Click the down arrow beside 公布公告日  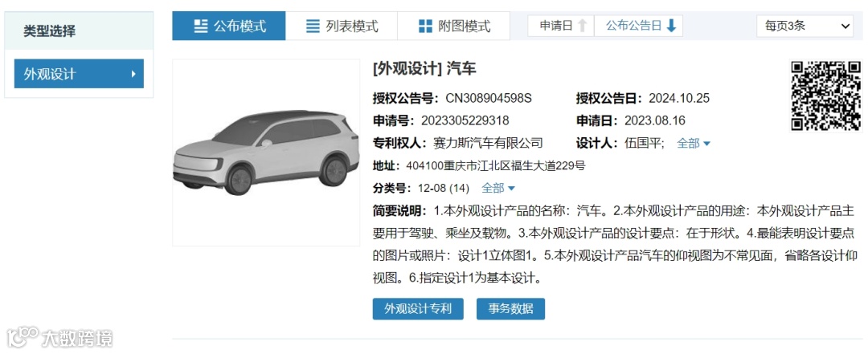tap(671, 26)
